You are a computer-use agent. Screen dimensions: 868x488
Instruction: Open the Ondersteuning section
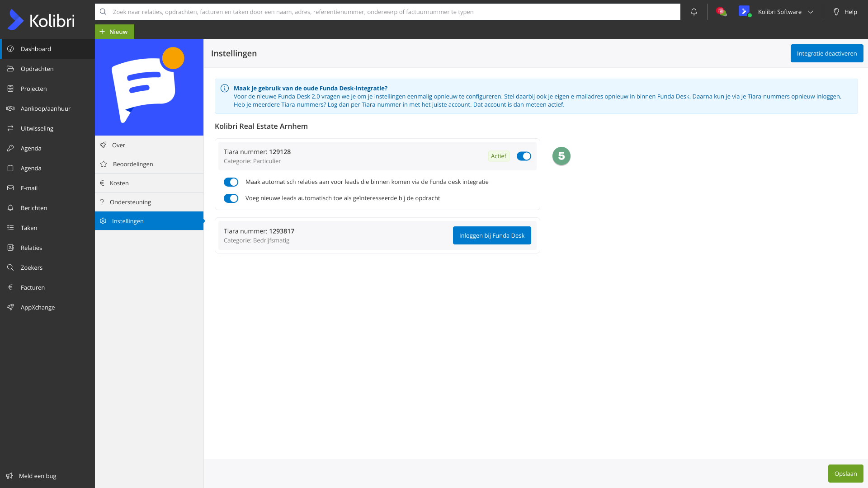point(130,202)
